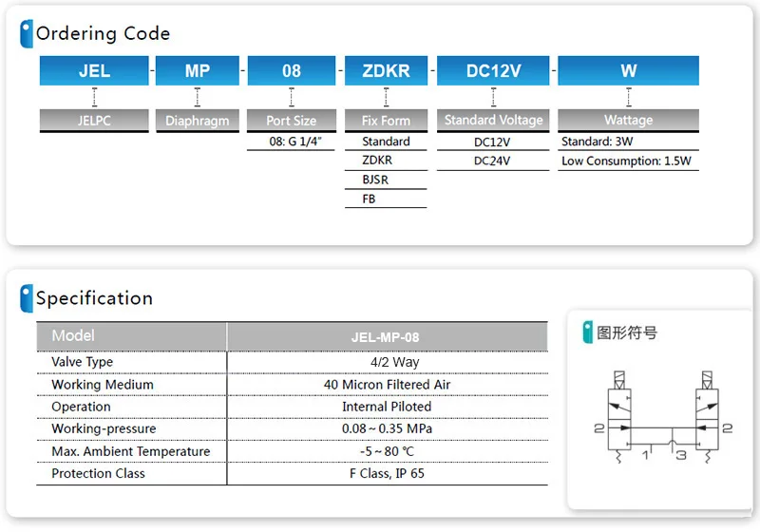760x532 pixels.
Task: Select the blue 'W' code box
Action: (628, 70)
